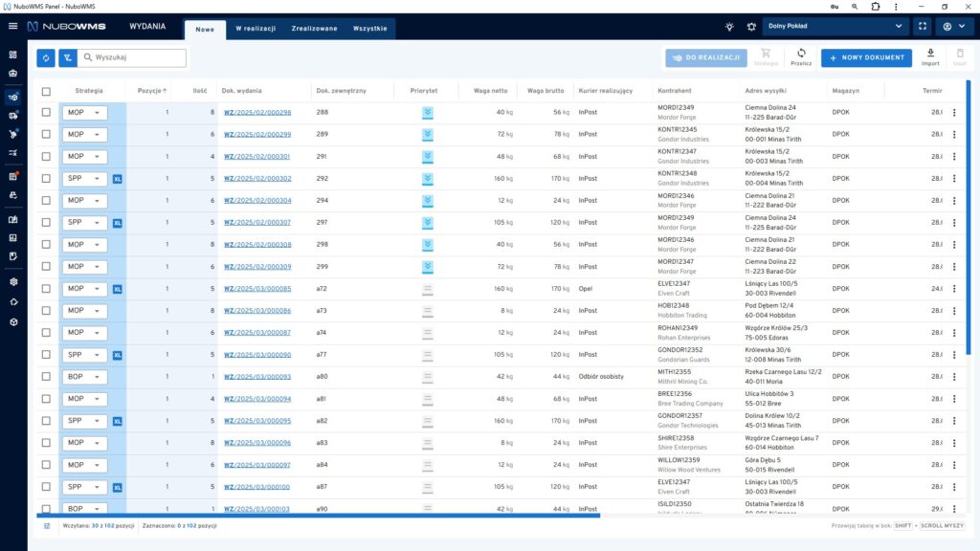Open the filter icon beside search
The image size is (980, 551).
tap(67, 58)
